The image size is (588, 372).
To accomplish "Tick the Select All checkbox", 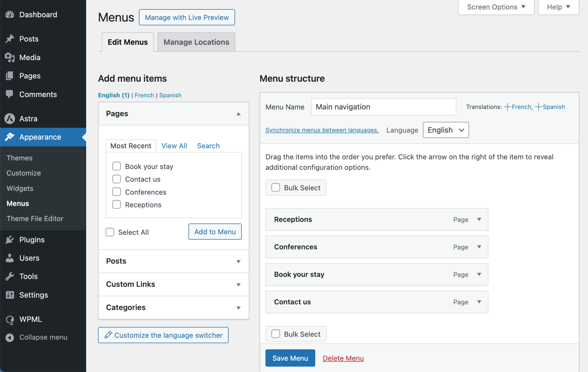I will (110, 232).
